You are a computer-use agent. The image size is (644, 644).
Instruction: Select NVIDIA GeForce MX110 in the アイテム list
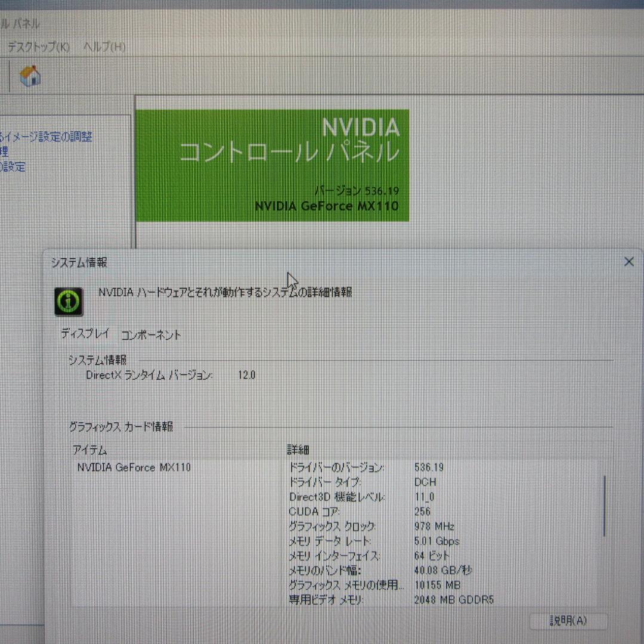[134, 467]
